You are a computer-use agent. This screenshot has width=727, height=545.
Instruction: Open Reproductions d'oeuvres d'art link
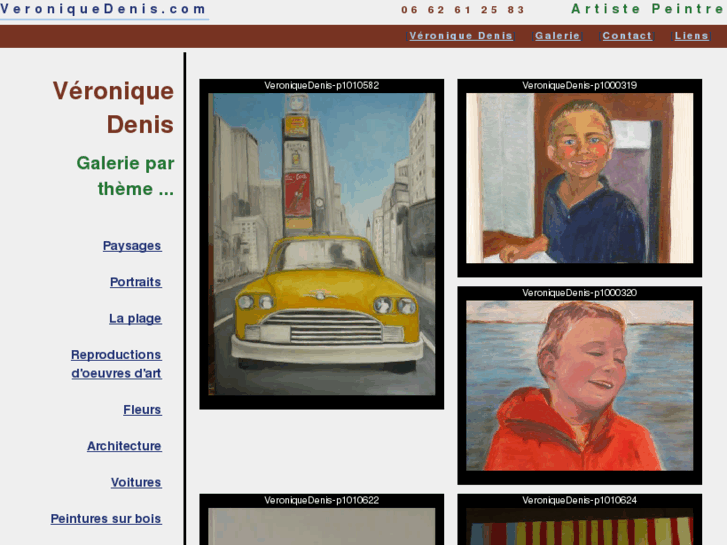tap(116, 364)
